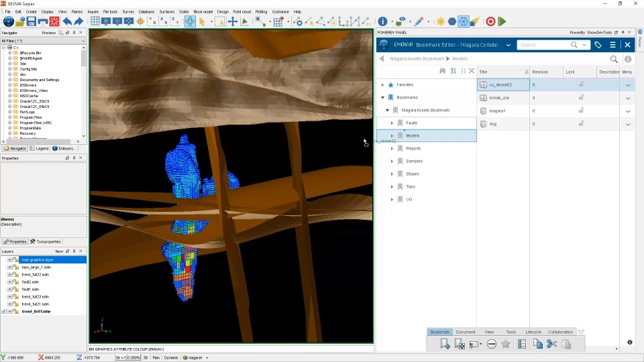Click the red reset graphics icon
Image resolution: width=644 pixels, height=362 pixels.
pyautogui.click(x=54, y=21)
